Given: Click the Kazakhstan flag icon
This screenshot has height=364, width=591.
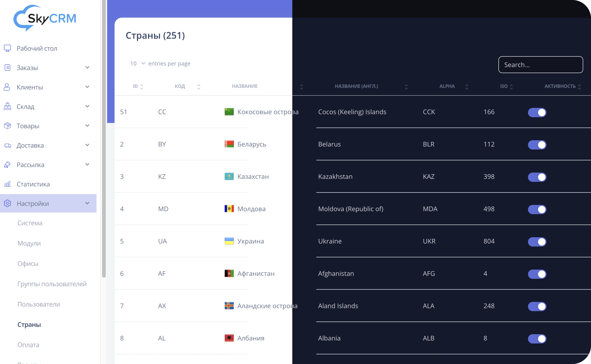Looking at the screenshot, I should 229,176.
